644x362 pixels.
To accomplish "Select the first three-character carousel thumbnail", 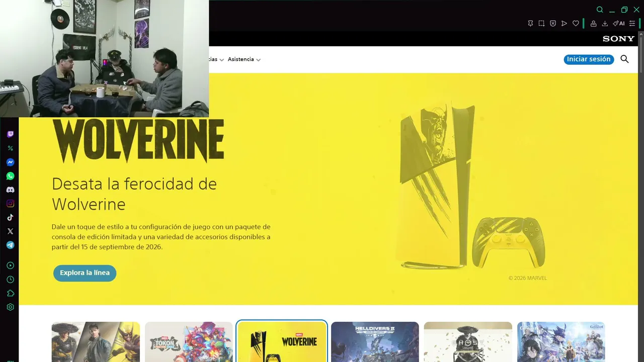I will pyautogui.click(x=96, y=342).
